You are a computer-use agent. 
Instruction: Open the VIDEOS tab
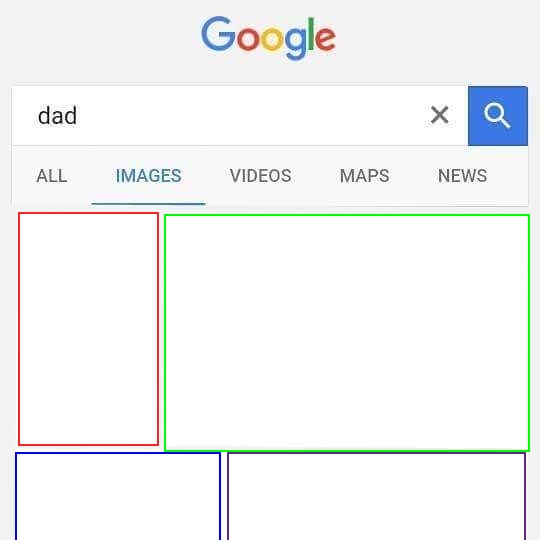(x=261, y=176)
